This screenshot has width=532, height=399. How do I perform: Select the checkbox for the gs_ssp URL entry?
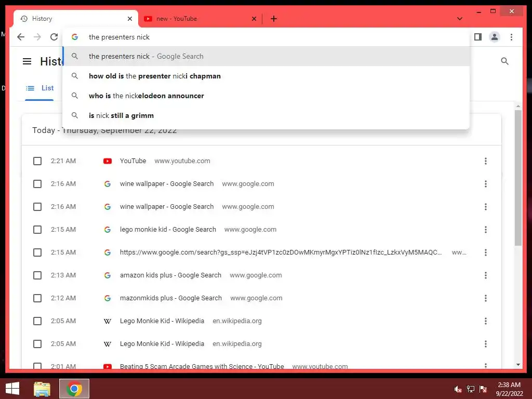point(37,252)
